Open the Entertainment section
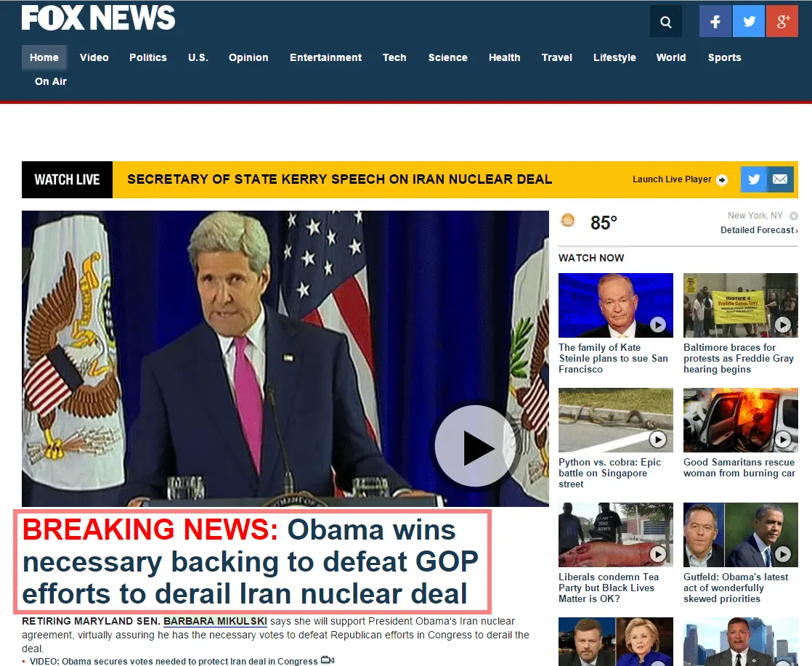Image resolution: width=812 pixels, height=666 pixels. point(325,57)
